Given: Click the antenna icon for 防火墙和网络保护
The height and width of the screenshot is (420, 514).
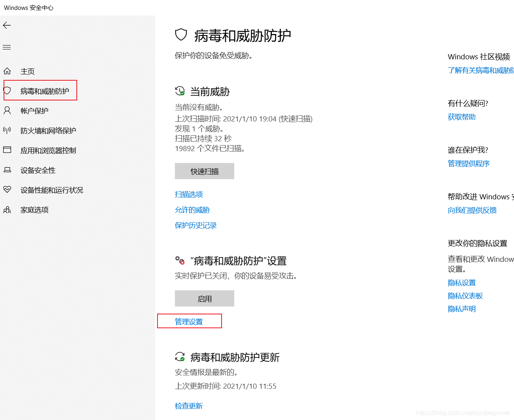Looking at the screenshot, I should point(7,130).
